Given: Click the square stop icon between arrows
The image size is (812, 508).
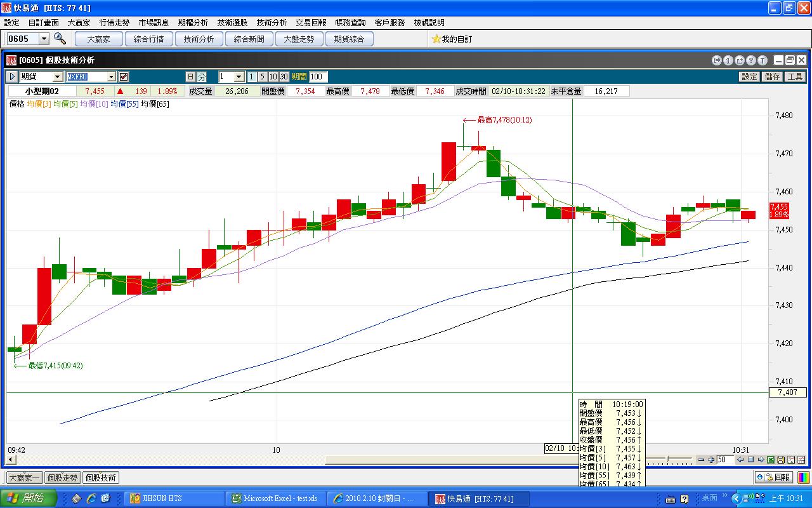Looking at the screenshot, I should coord(750,460).
